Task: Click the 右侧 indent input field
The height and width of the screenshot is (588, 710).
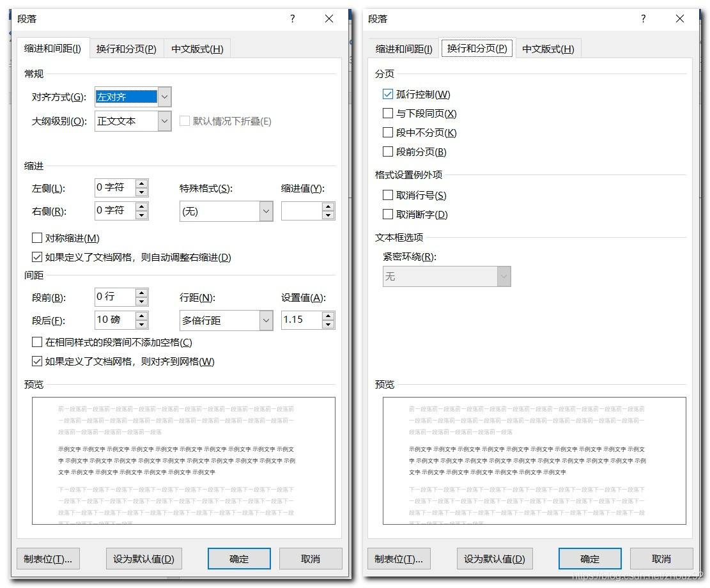Action: point(115,211)
